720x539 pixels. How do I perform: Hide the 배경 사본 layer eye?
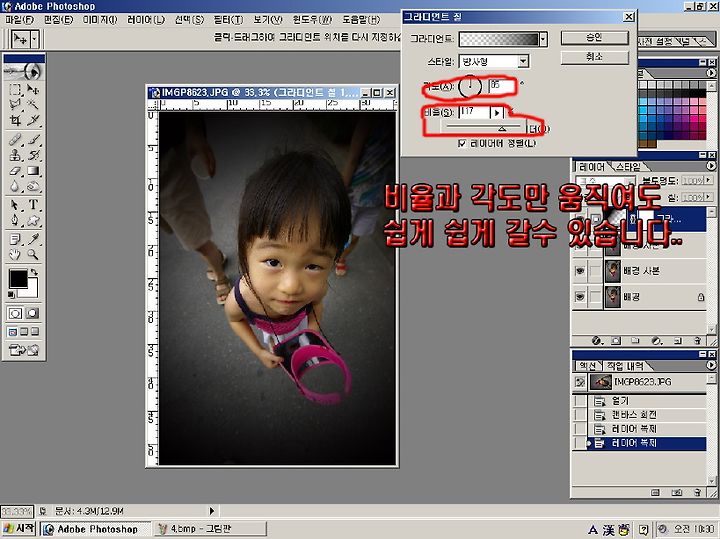pyautogui.click(x=580, y=271)
